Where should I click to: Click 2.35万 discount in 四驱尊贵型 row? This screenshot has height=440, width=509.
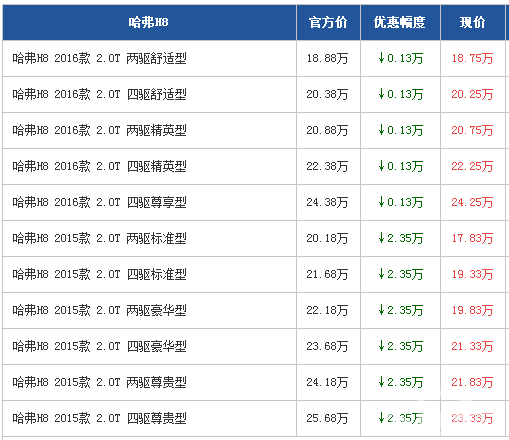(x=401, y=418)
